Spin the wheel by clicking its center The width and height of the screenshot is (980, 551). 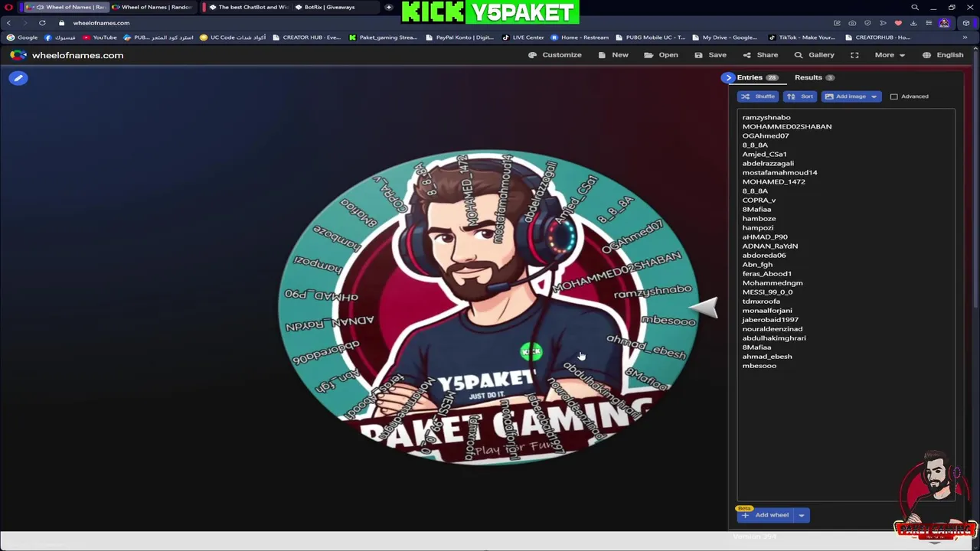tap(488, 306)
